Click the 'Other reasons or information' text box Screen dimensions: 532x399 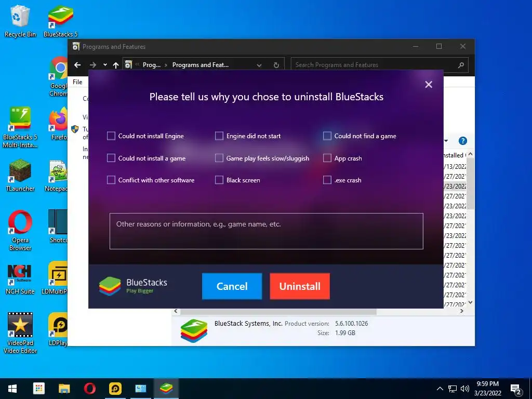267,231
